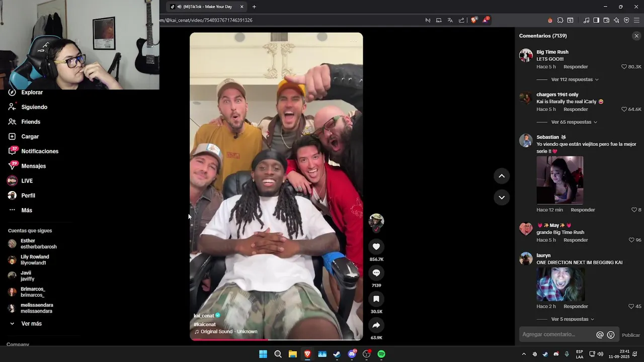Reply to Big Time Rush's comment
Image resolution: width=644 pixels, height=362 pixels.
(x=576, y=67)
